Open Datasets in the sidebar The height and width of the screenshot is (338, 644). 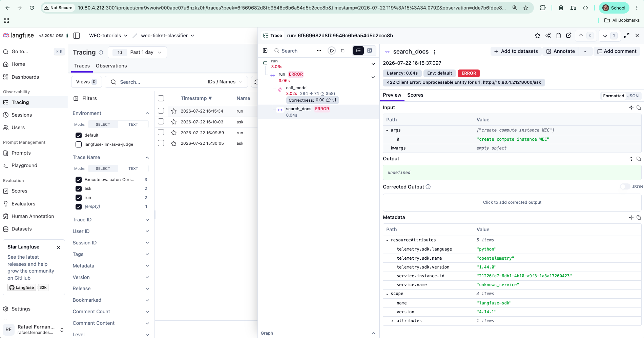coord(22,229)
